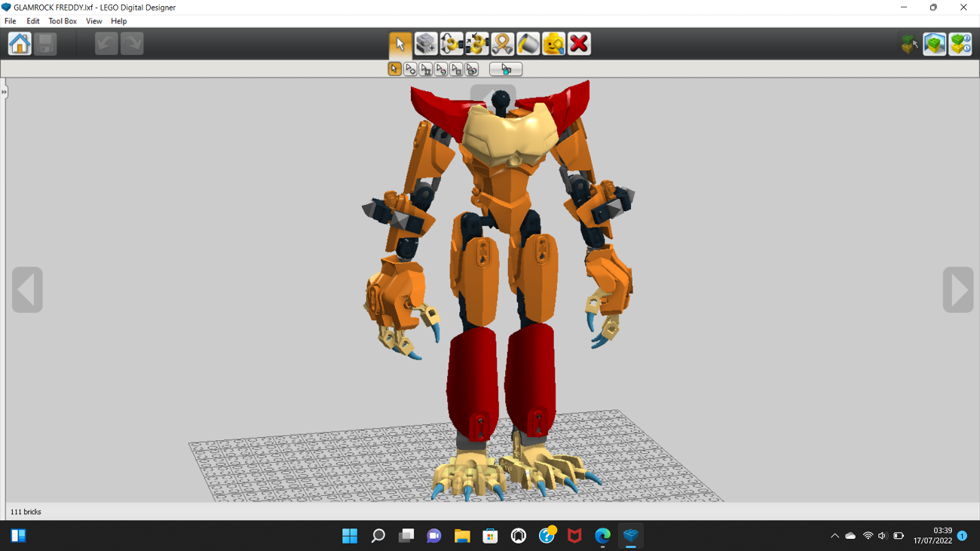Open McAfee from the taskbar
Viewport: 980px width, 551px height.
pyautogui.click(x=574, y=536)
